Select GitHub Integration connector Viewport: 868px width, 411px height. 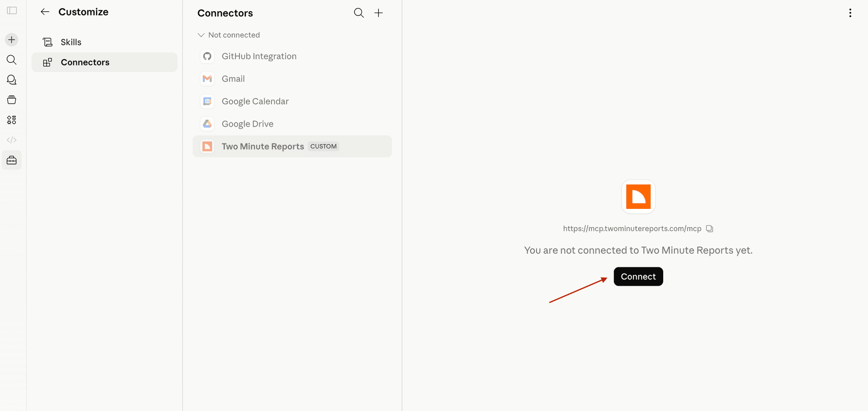[292, 56]
